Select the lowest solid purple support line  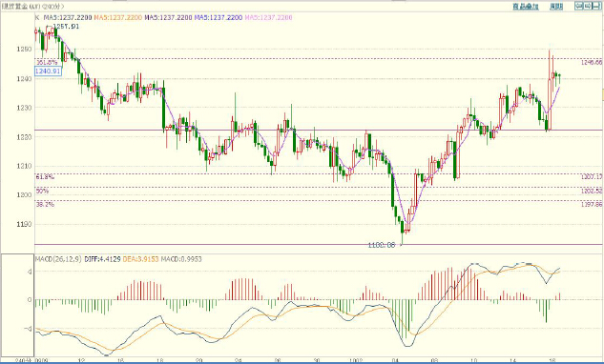(318, 244)
